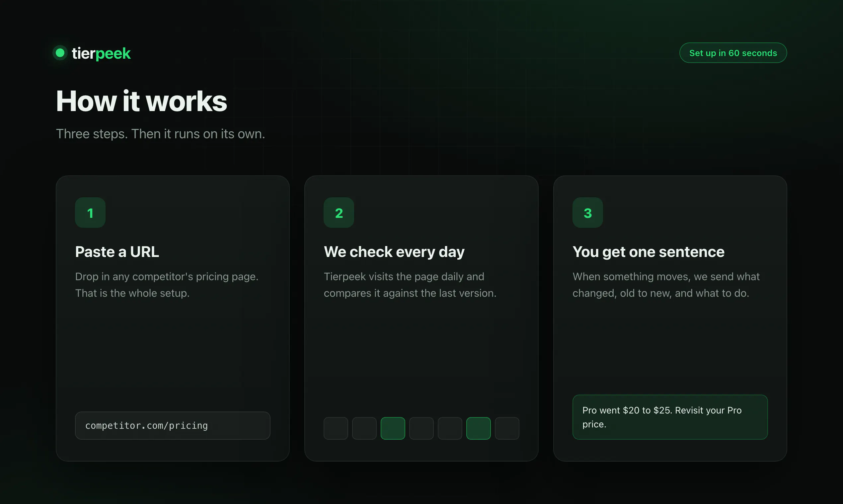Select the seventh, last day square
The width and height of the screenshot is (843, 504).
pyautogui.click(x=507, y=428)
